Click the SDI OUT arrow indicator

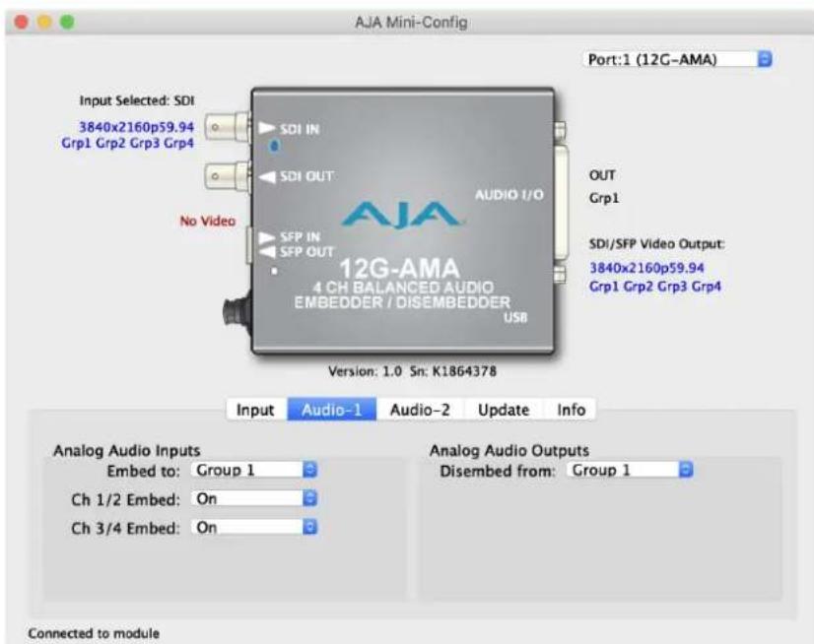pos(267,177)
